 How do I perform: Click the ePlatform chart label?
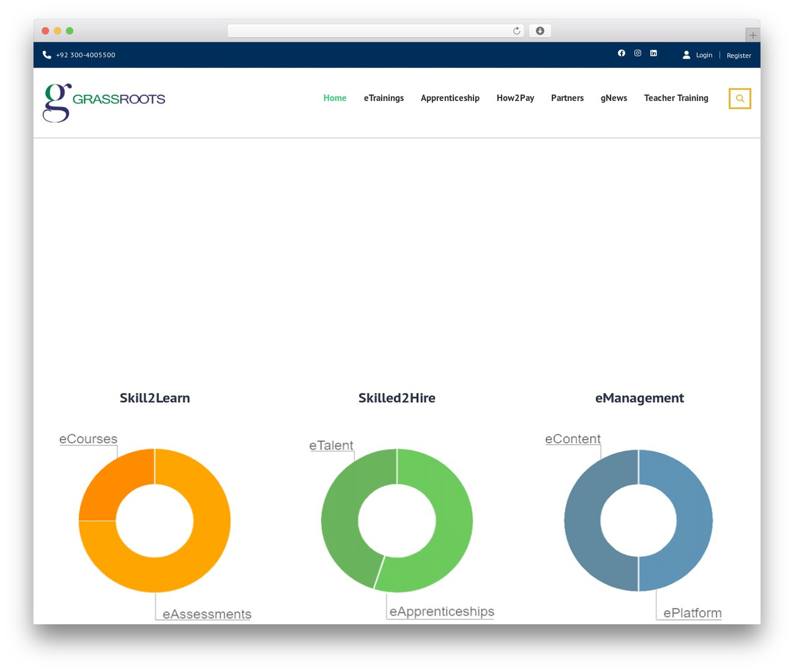[x=692, y=612]
